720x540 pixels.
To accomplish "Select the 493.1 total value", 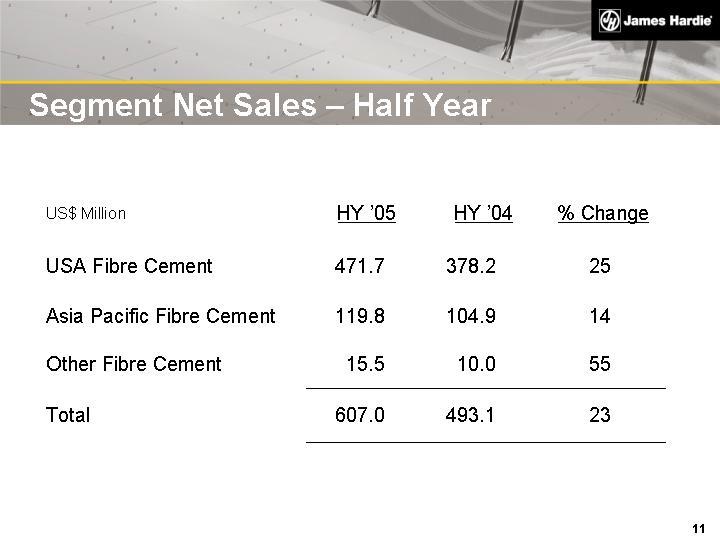I will pyautogui.click(x=470, y=414).
